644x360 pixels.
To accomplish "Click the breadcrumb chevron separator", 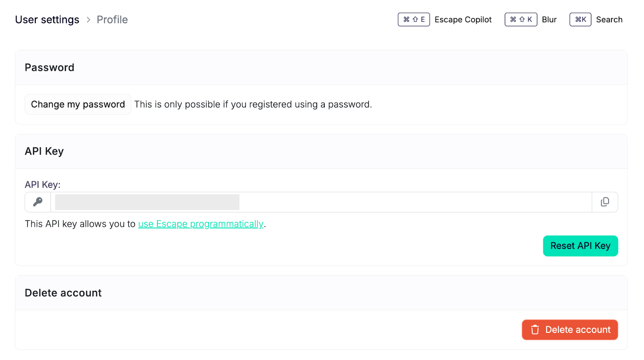I will click(x=89, y=20).
